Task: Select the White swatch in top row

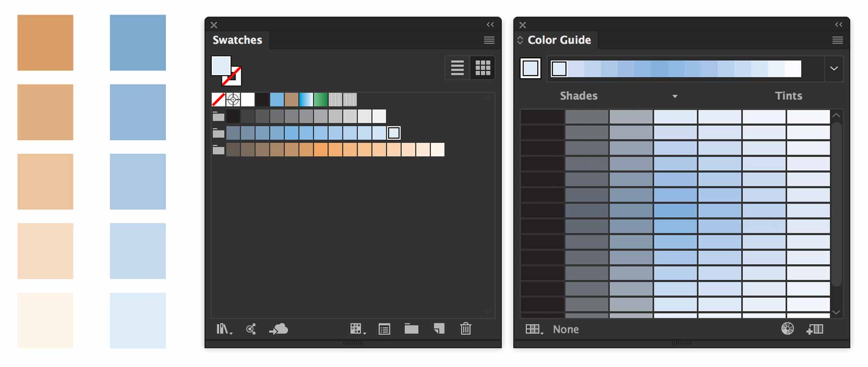Action: [x=248, y=100]
